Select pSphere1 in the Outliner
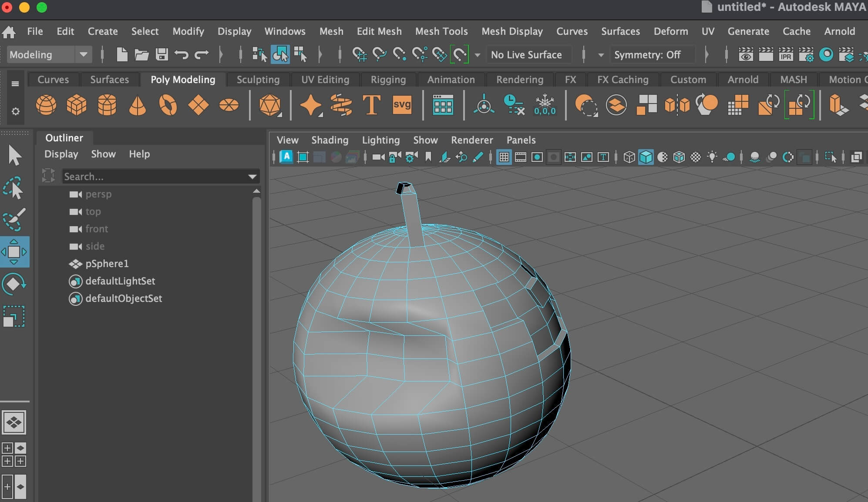Screen dimensions: 868x502 (x=107, y=264)
